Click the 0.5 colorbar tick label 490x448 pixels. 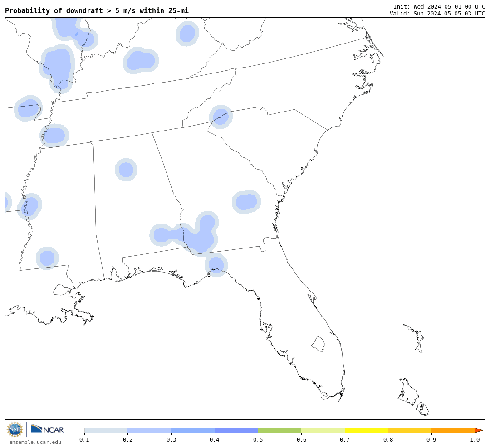pos(258,439)
